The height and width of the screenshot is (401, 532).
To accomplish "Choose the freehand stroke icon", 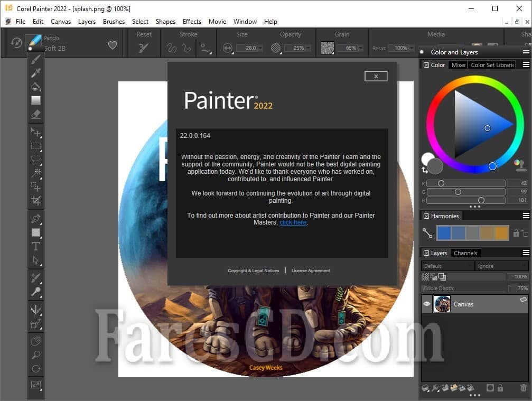I will (171, 48).
